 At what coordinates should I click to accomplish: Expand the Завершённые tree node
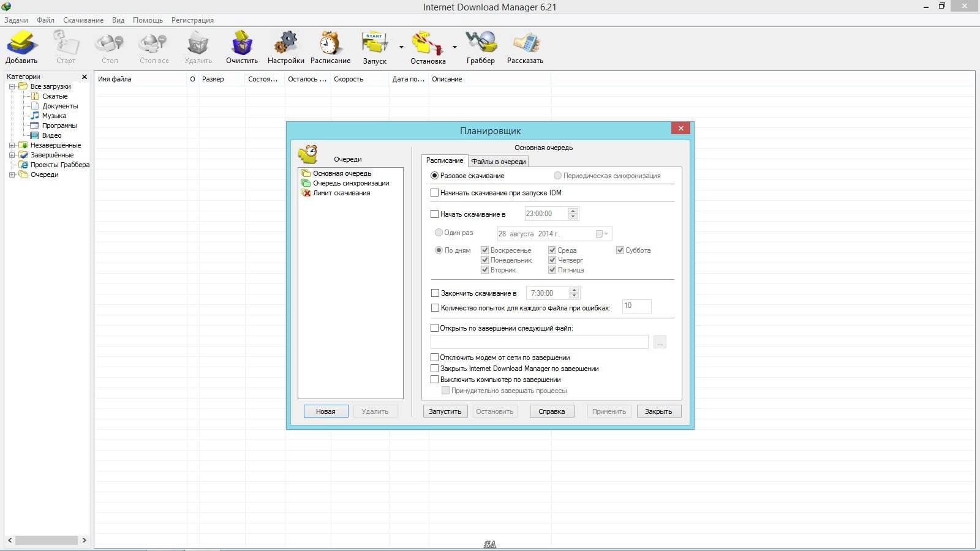pyautogui.click(x=12, y=155)
